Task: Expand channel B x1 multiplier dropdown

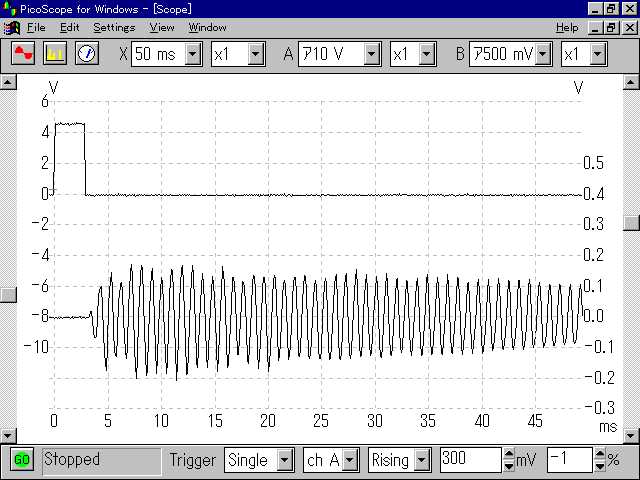Action: 598,54
